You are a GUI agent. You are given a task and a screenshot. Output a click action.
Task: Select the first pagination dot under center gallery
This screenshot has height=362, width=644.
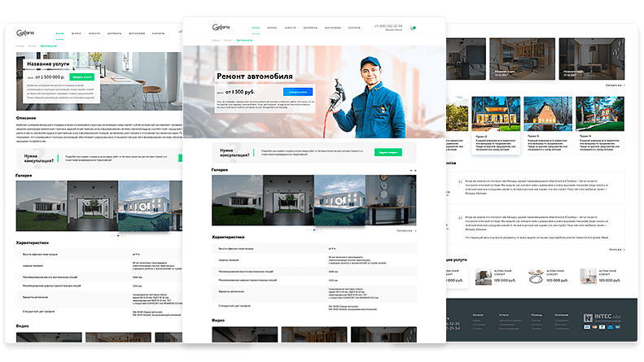click(x=307, y=230)
